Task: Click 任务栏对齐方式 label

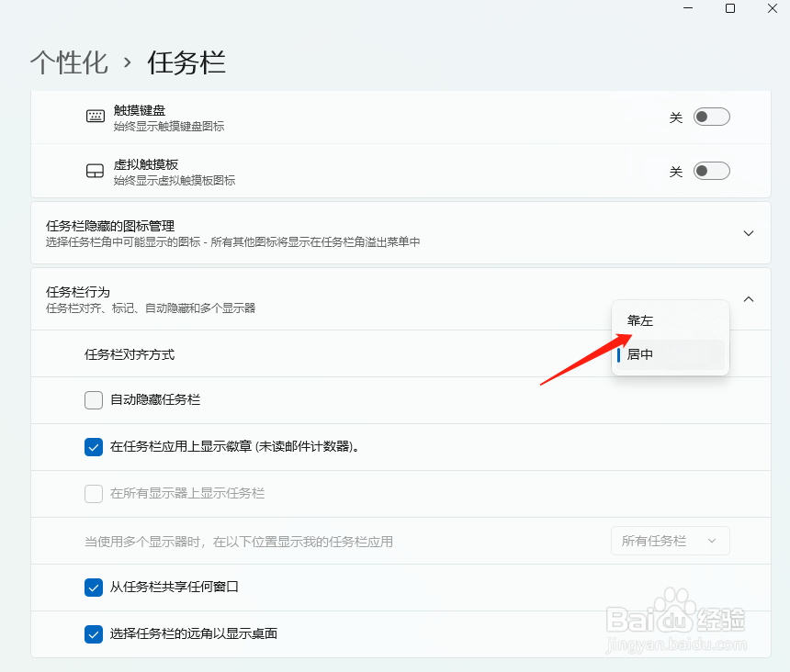Action: pos(130,354)
